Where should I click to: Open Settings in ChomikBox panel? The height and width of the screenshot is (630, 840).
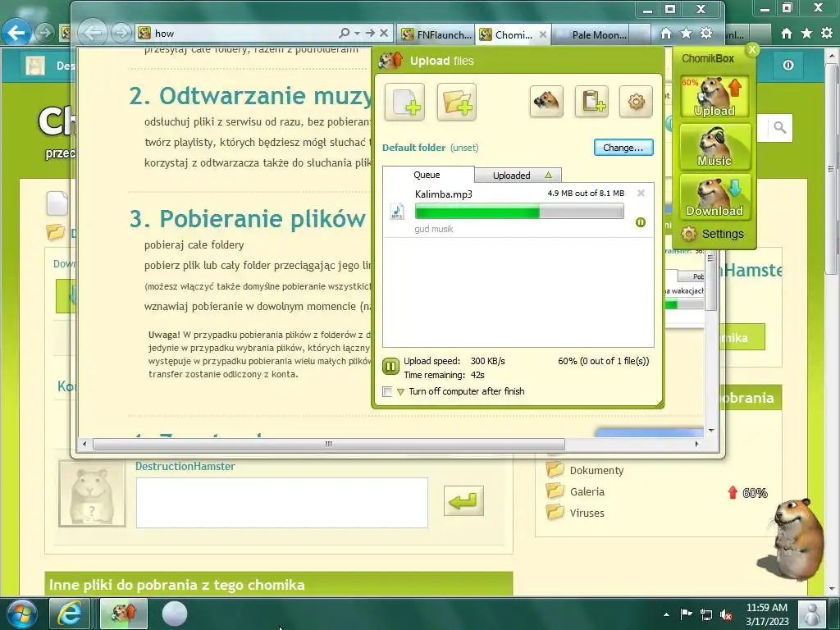[x=713, y=234]
